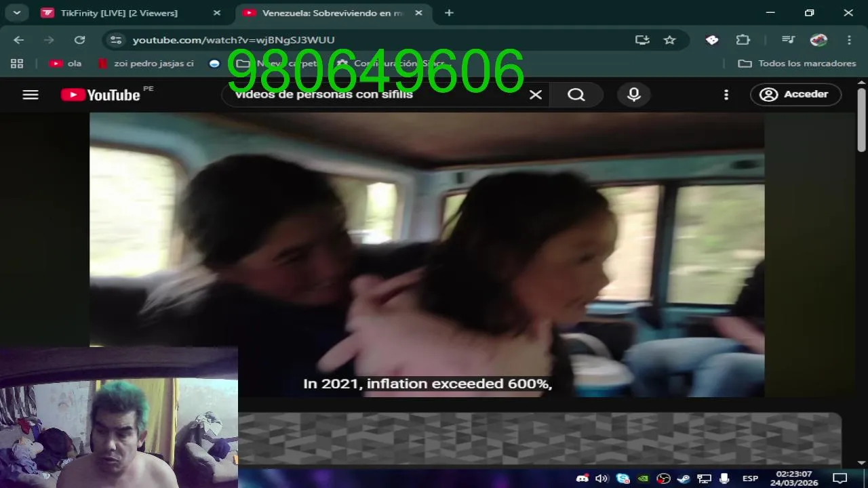Open the OBS Studio tray icon
Image resolution: width=868 pixels, height=488 pixels.
click(663, 479)
